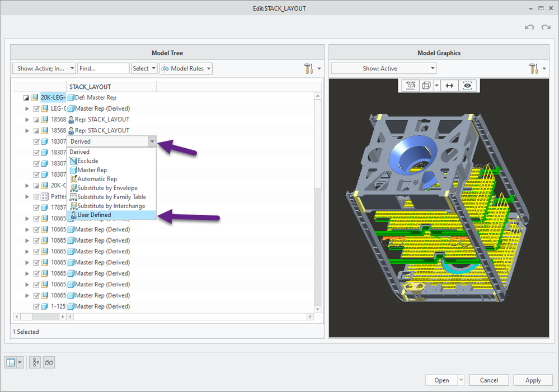Open display style dropdown arrow in graphics toolbar
Viewport: 559px width, 392px height.
click(436, 86)
